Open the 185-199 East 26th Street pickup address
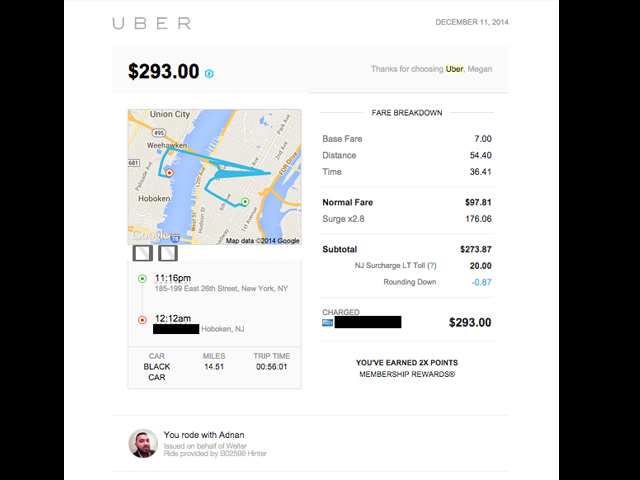This screenshot has height=480, width=640. tap(221, 288)
